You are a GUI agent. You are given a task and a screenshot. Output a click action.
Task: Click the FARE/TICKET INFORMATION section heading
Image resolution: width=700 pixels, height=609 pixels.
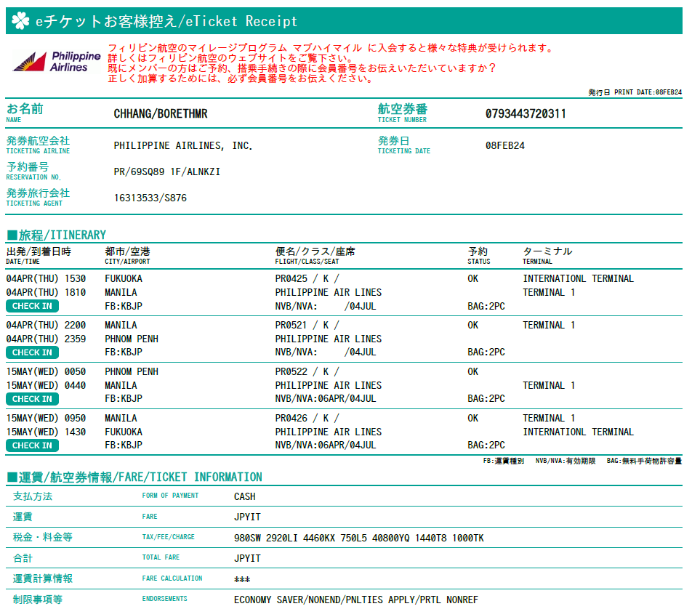point(134,477)
